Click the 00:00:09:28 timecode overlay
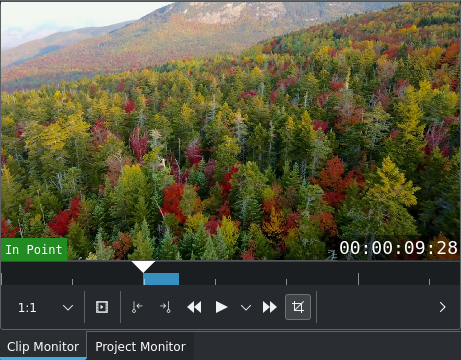Image resolution: width=461 pixels, height=360 pixels. (398, 248)
